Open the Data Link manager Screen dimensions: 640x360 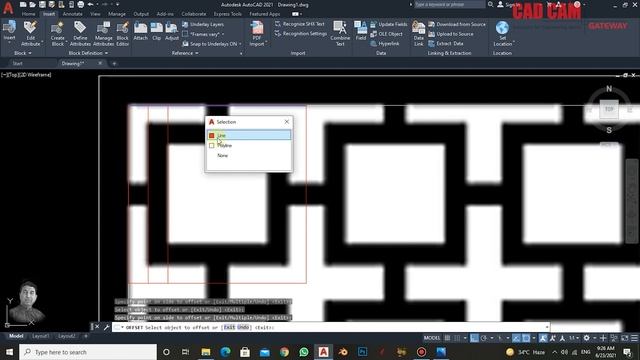pyautogui.click(x=418, y=33)
